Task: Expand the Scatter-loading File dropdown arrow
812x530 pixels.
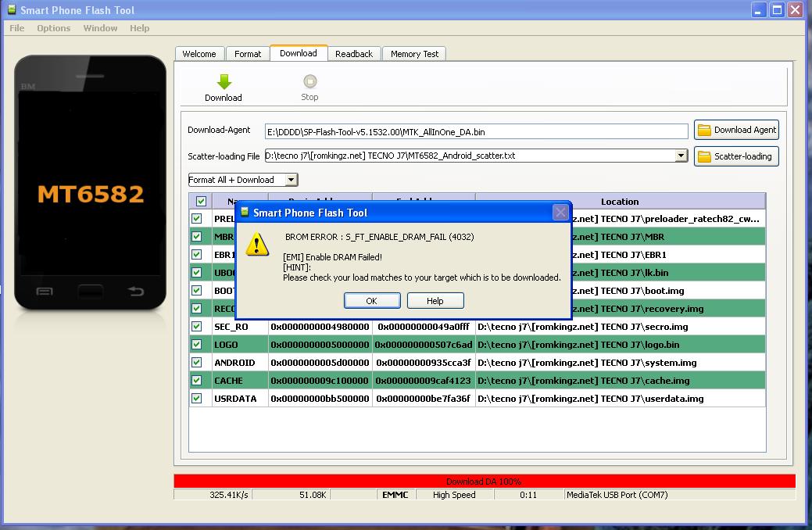Action: click(681, 156)
